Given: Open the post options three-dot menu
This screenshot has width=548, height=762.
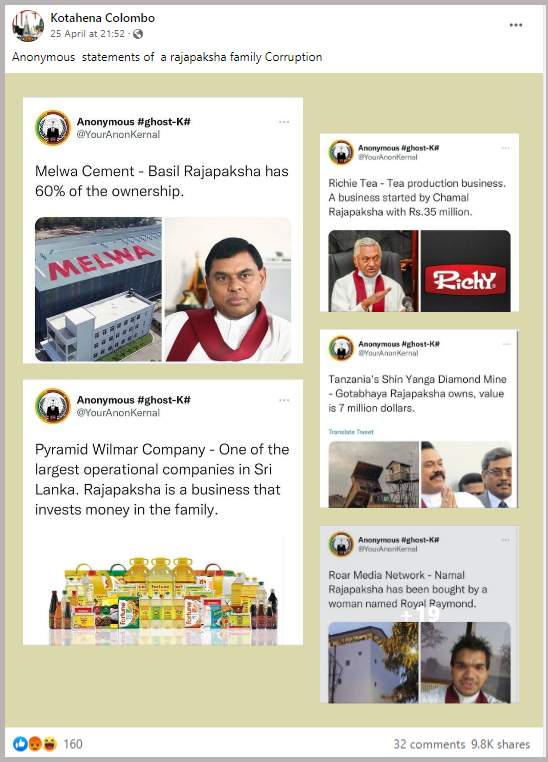Looking at the screenshot, I should (x=516, y=25).
